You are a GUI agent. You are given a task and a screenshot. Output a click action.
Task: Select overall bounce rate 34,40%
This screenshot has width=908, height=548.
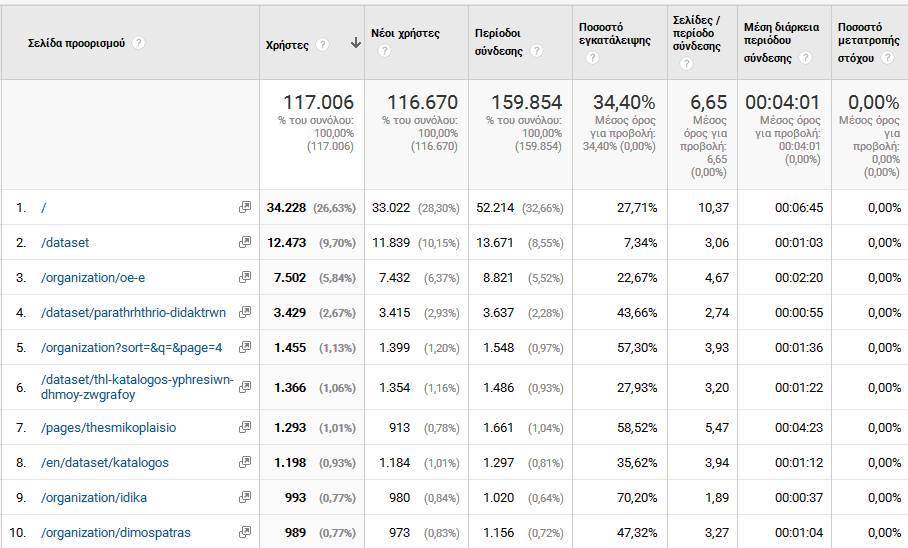[x=624, y=103]
